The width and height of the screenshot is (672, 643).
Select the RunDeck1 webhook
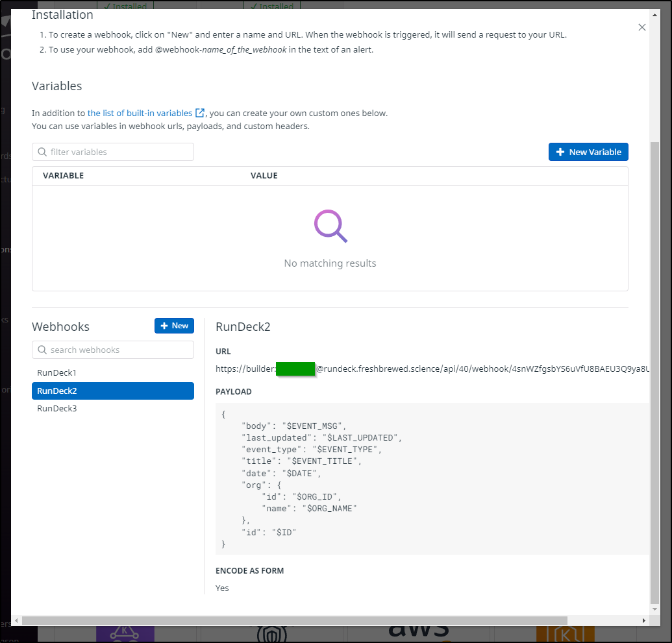click(113, 372)
